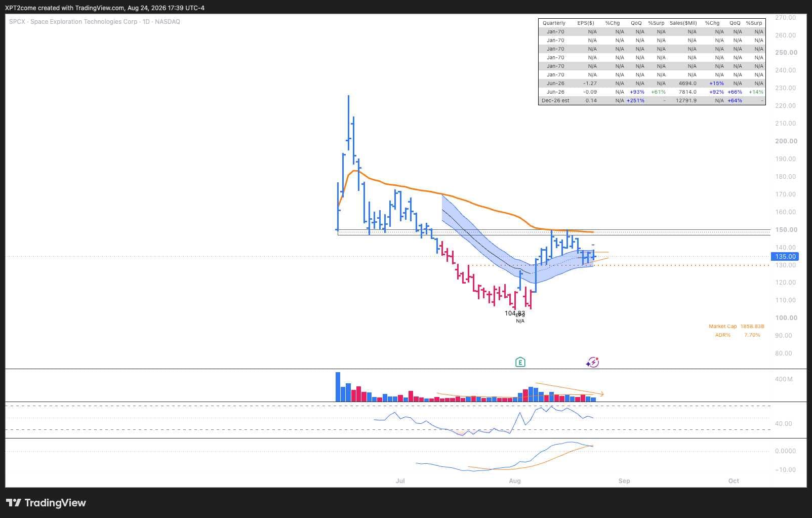Click the SPCX Space Exploration Technologies chart title
Screen dimensions: 812x518
pyautogui.click(x=95, y=22)
